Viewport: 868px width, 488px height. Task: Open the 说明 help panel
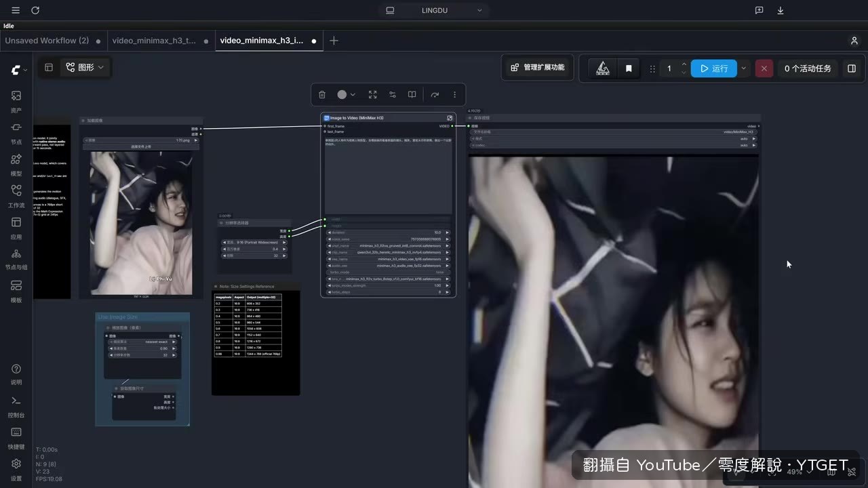tap(16, 374)
